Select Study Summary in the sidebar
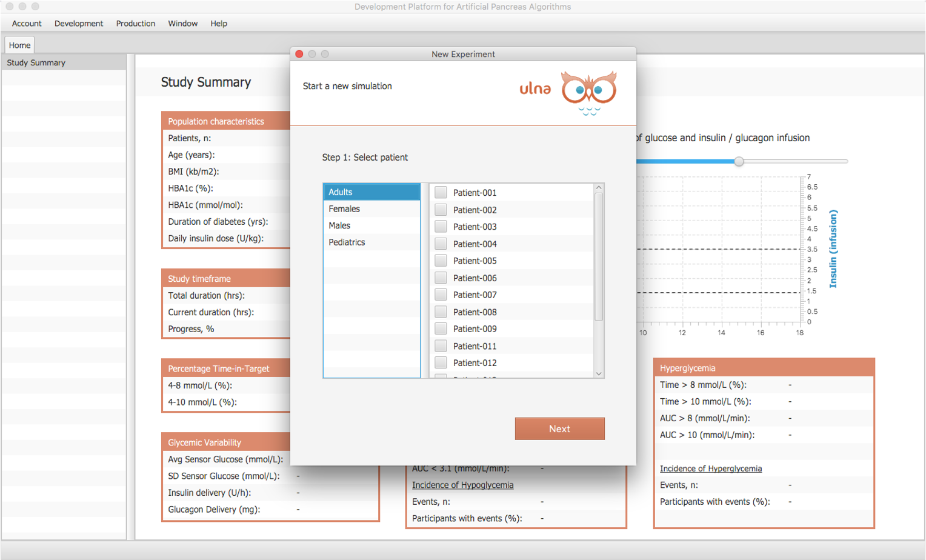This screenshot has width=926, height=560. (36, 62)
